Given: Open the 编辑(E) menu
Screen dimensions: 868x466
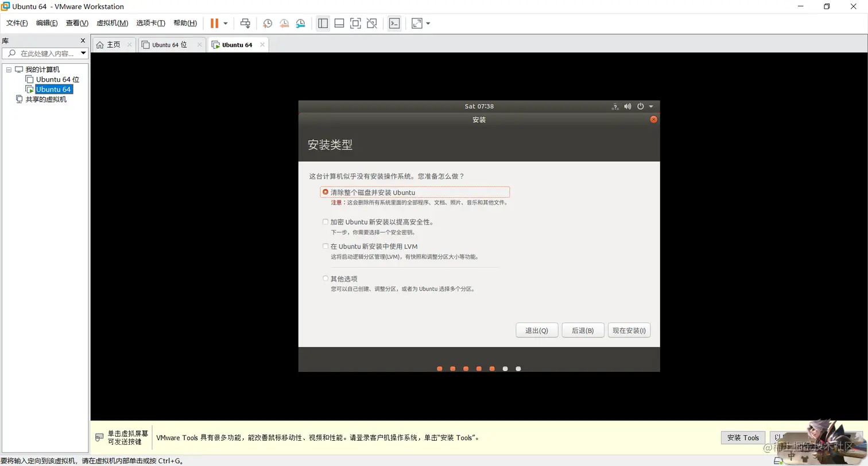Looking at the screenshot, I should click(x=47, y=23).
